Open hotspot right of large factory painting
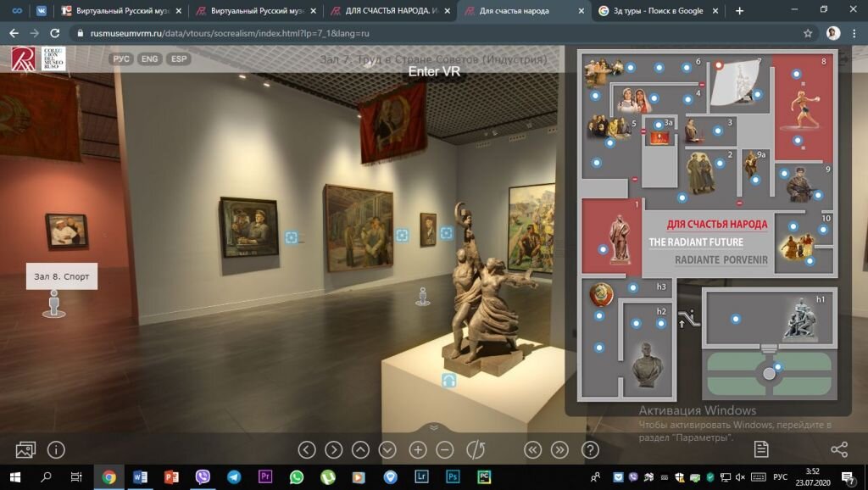The height and width of the screenshot is (490, 868). tap(403, 236)
